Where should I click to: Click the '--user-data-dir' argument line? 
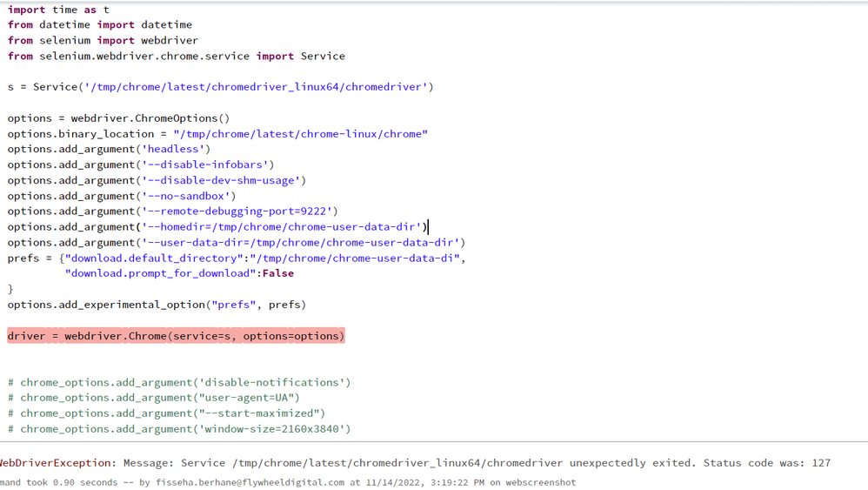coord(236,243)
